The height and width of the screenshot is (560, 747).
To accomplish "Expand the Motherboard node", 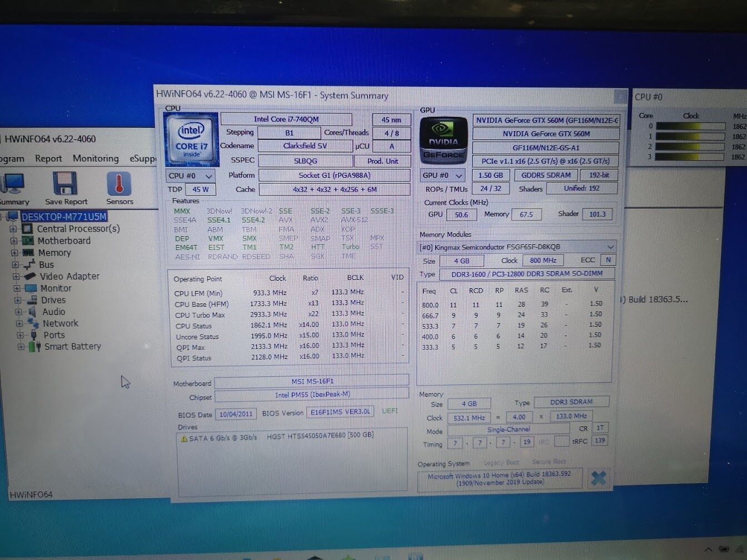I will point(13,241).
